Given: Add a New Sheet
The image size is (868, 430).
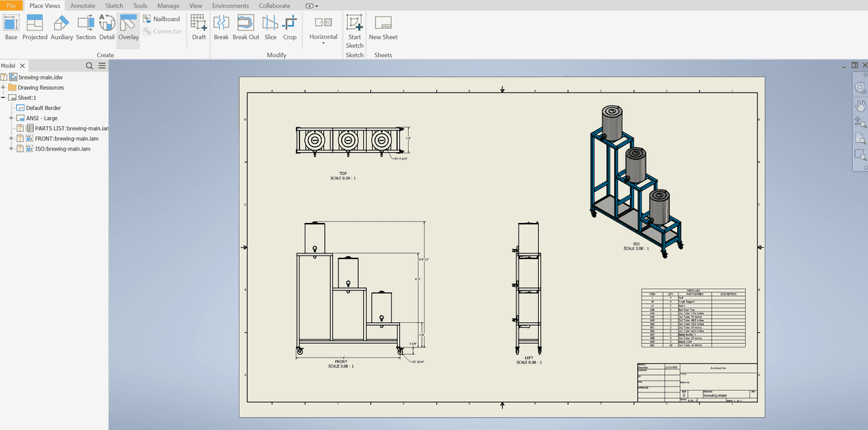Looking at the screenshot, I should click(x=383, y=28).
